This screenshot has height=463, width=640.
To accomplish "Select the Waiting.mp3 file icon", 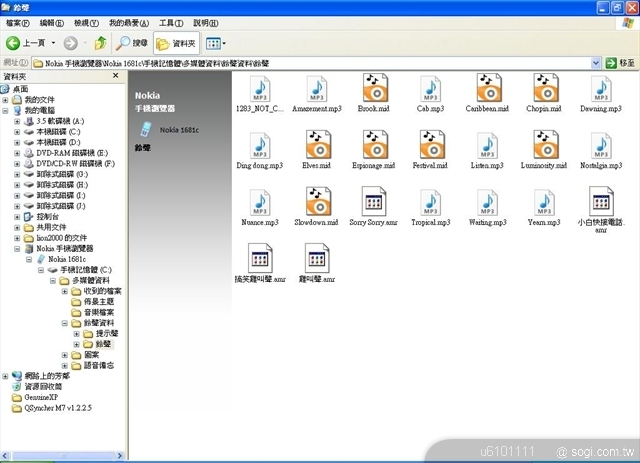I will click(x=487, y=202).
